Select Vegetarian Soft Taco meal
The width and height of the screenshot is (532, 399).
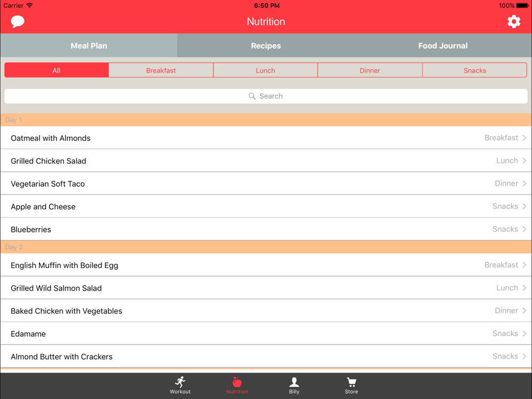(x=265, y=183)
